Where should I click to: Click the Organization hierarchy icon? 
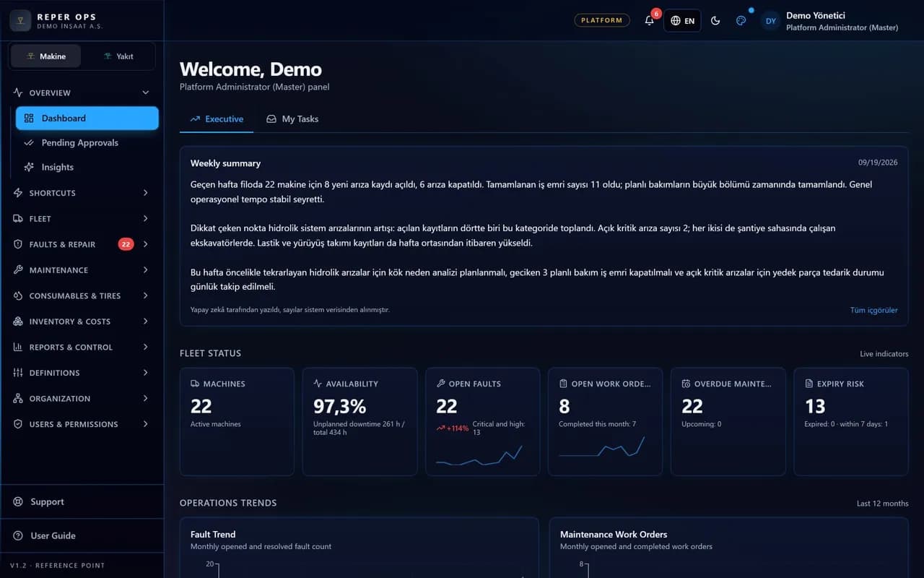(18, 399)
